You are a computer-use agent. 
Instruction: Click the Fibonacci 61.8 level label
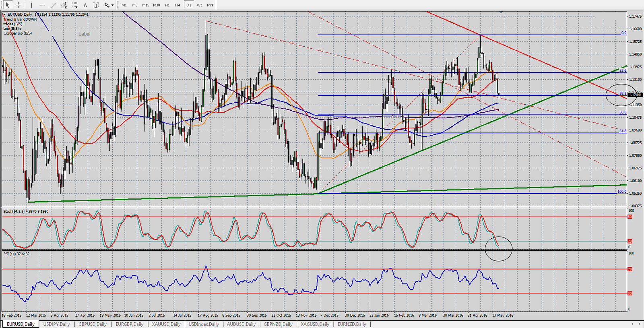623,131
